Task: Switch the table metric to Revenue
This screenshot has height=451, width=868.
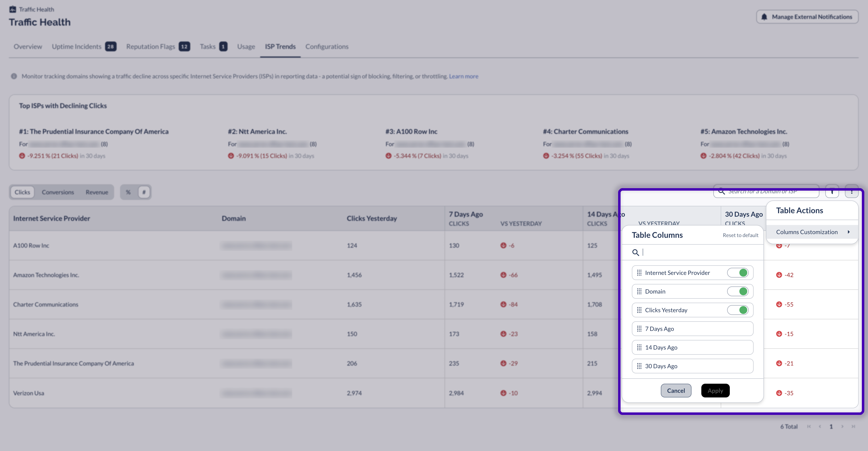Action: point(97,192)
